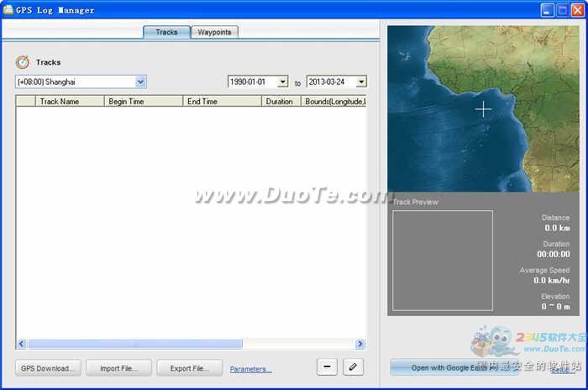Click the Import File button
Image resolution: width=588 pixels, height=390 pixels.
coord(118,368)
